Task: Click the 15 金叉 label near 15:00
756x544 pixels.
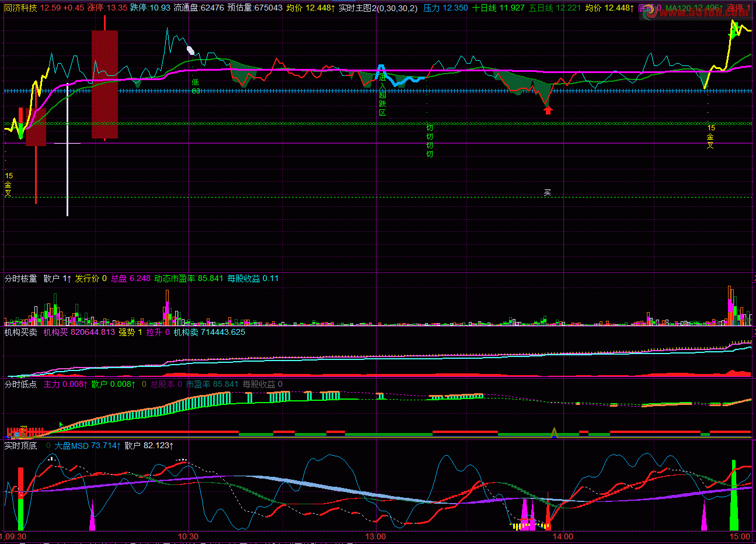Action: pyautogui.click(x=710, y=136)
